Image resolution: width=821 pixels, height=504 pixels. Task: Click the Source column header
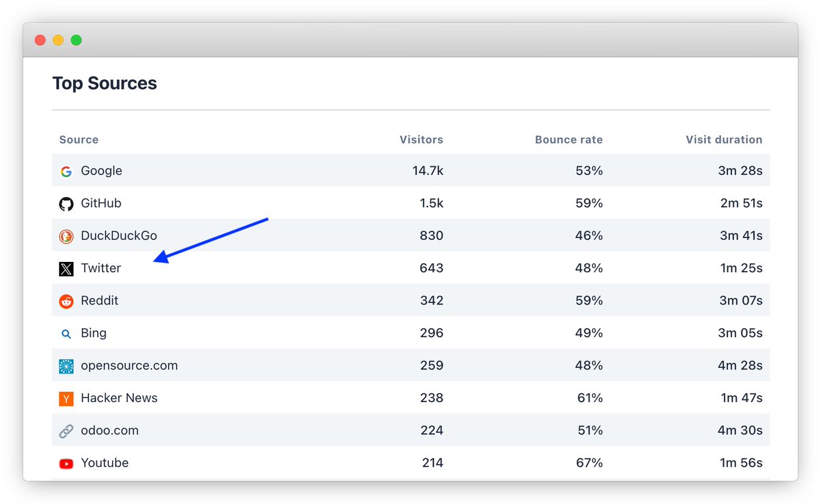click(x=79, y=140)
